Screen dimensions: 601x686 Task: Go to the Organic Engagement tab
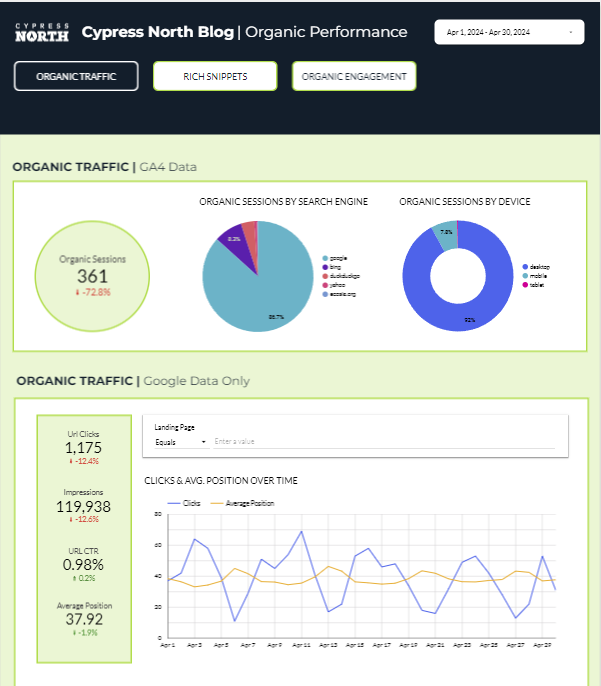pos(354,76)
